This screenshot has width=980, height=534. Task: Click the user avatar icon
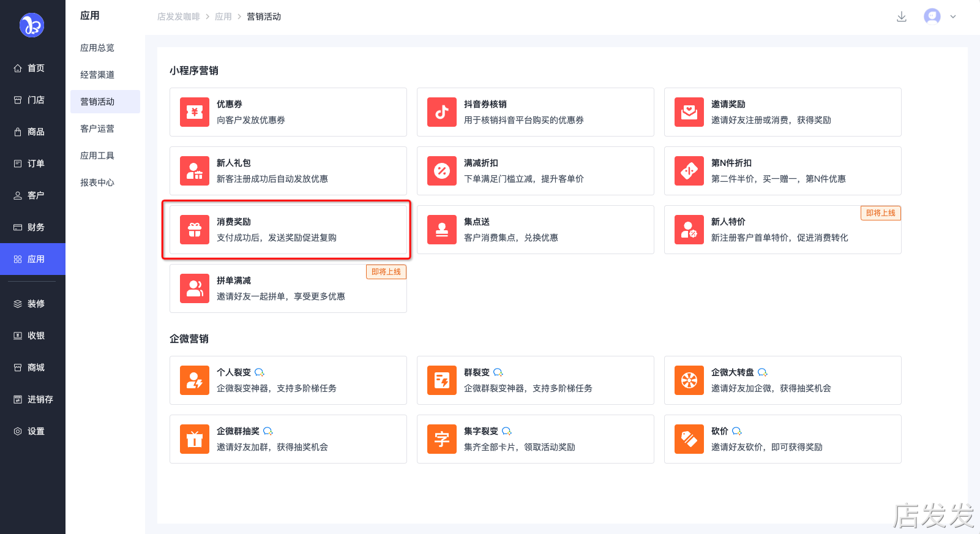point(932,17)
